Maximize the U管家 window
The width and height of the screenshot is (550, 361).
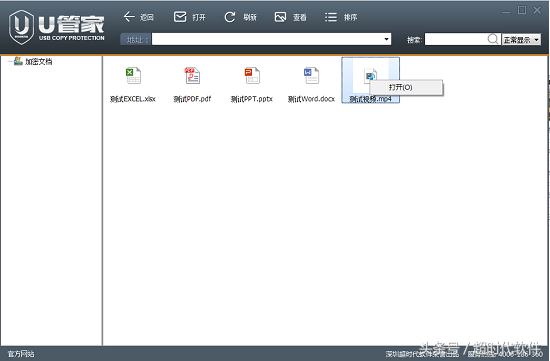[522, 11]
